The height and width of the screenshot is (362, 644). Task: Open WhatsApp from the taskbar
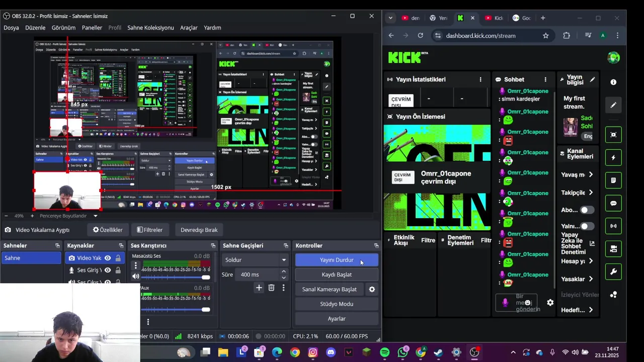pos(403,352)
